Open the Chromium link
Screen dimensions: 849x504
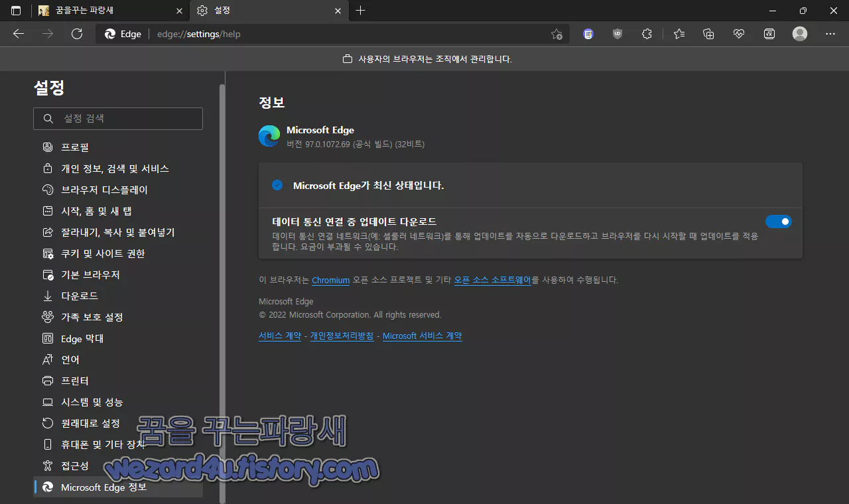(331, 280)
